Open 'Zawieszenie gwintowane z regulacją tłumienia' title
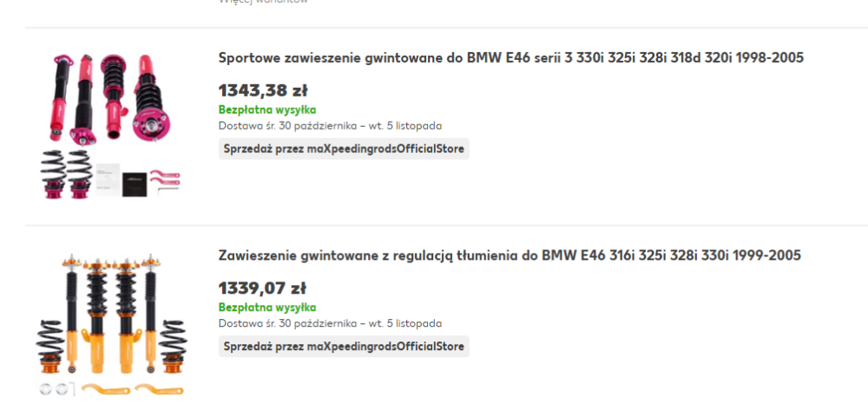868x418 pixels. (510, 255)
